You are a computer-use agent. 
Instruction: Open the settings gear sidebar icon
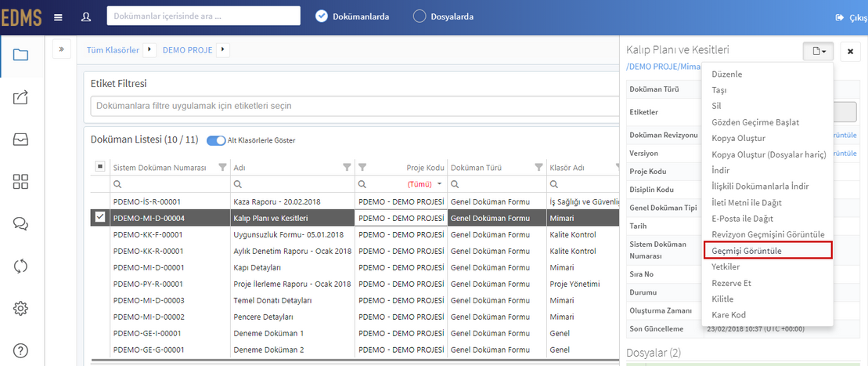tap(20, 308)
